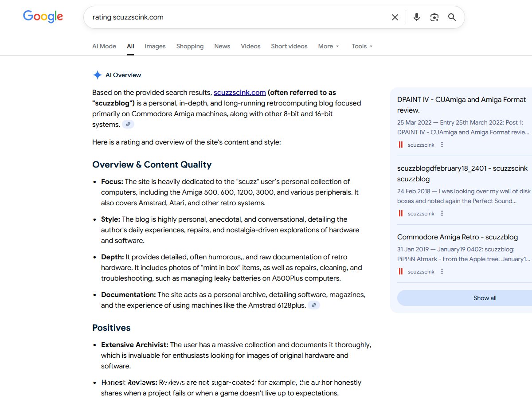Start voice search with microphone
532x399 pixels.
tap(416, 17)
